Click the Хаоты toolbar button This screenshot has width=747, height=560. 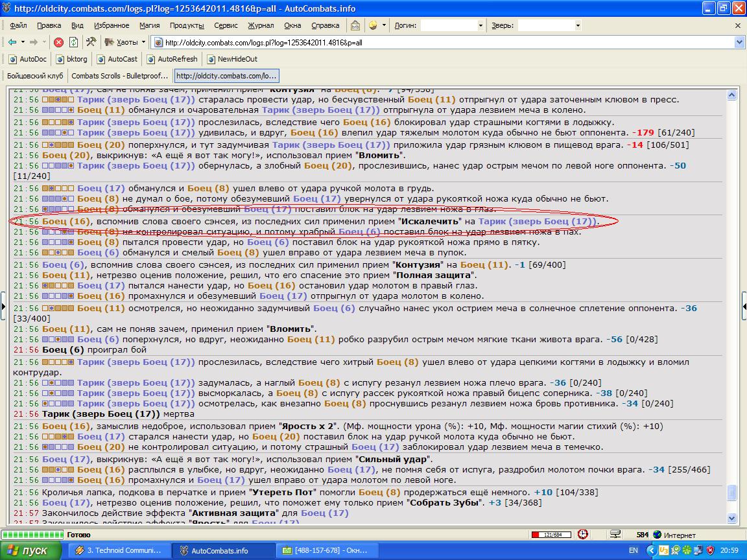tap(121, 42)
